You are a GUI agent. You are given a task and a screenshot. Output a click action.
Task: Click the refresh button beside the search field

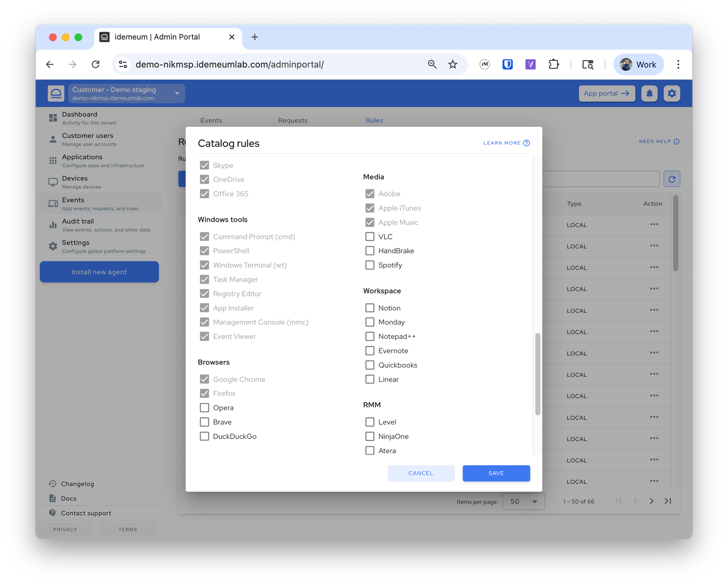672,179
